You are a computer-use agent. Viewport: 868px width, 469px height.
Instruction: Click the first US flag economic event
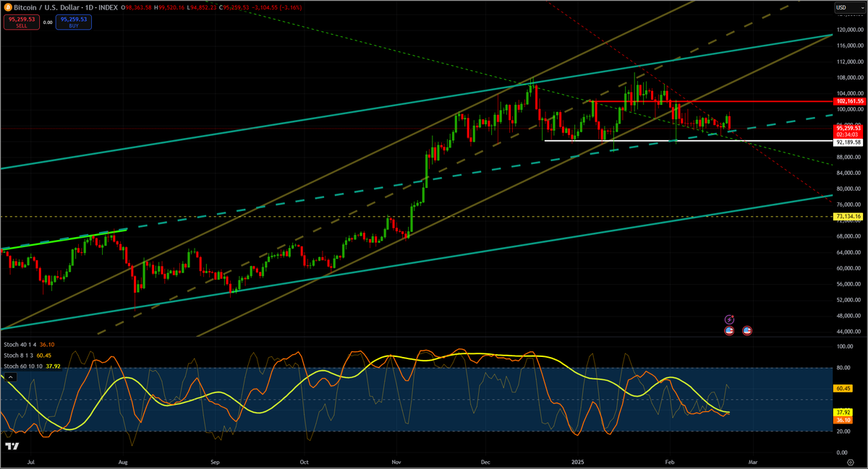(x=729, y=331)
